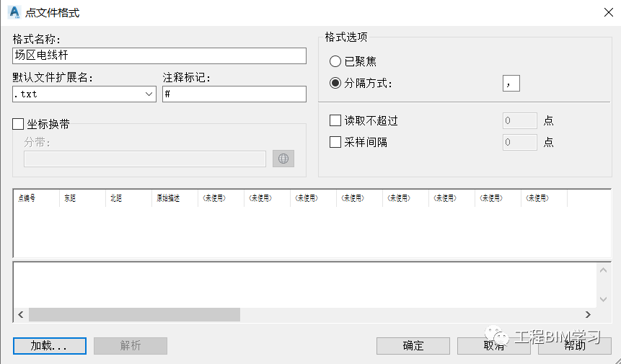
Task: Click the scroll-up arrow of preview area
Action: (x=603, y=270)
